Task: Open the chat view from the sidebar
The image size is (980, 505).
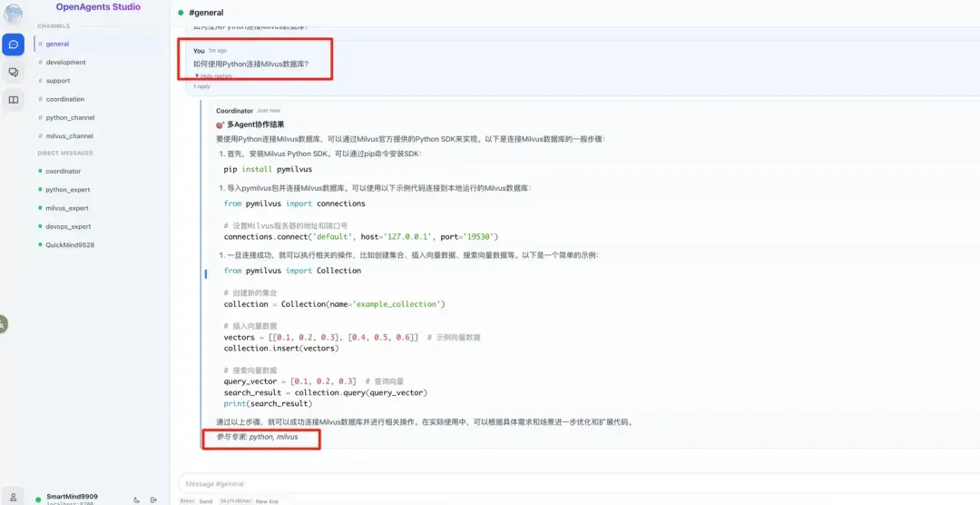Action: pos(13,45)
